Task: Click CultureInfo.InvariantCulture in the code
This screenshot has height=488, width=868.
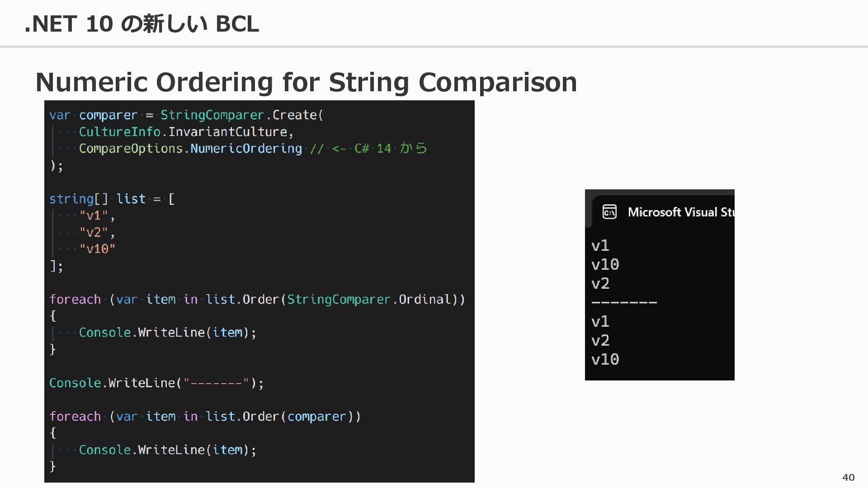Action: pos(183,132)
